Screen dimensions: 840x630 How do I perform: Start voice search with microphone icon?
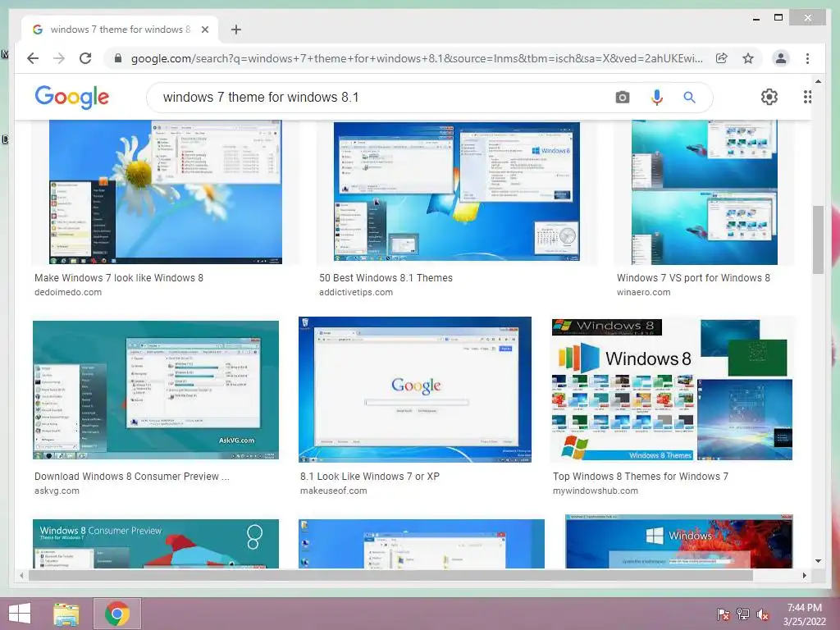tap(657, 97)
